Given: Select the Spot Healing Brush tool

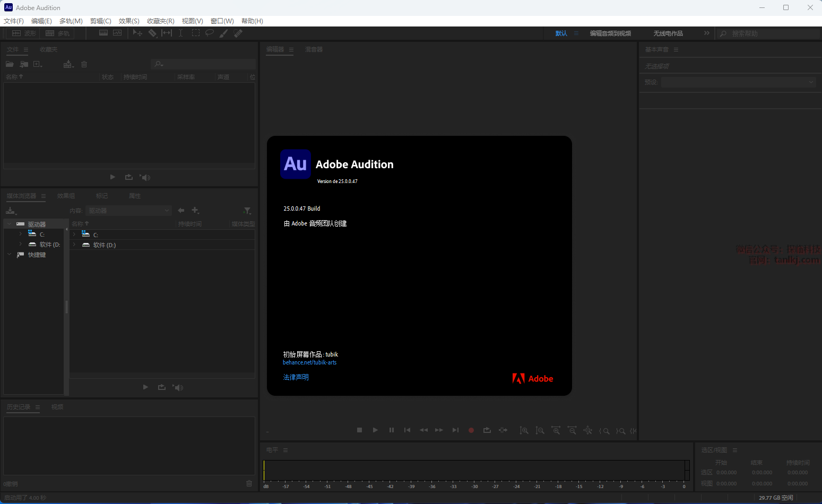Looking at the screenshot, I should pyautogui.click(x=238, y=33).
